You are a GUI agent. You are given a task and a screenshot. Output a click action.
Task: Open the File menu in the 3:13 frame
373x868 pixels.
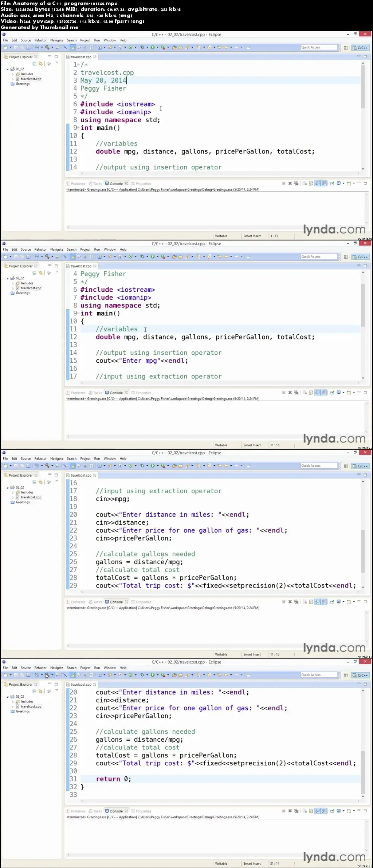click(x=5, y=40)
